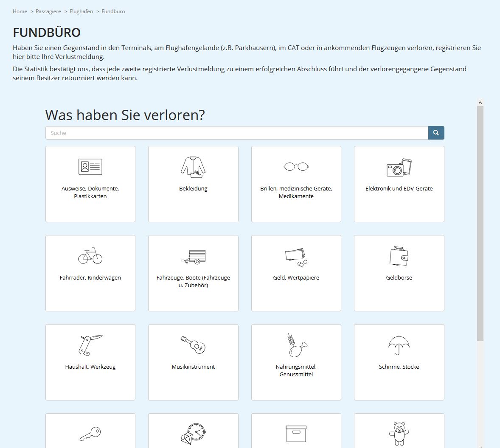Open the Nahrungsmittel, Genussmittel category tile
The image size is (500, 448).
pos(296,362)
